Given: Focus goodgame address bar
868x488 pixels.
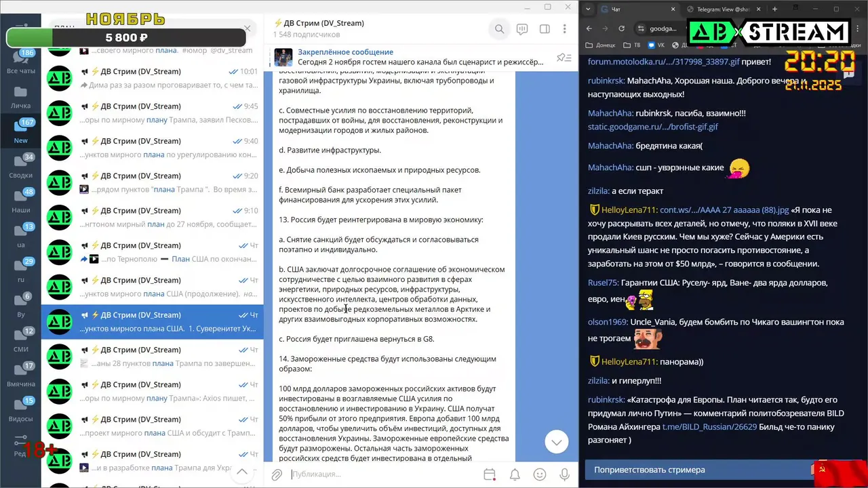Looking at the screenshot, I should [x=662, y=28].
